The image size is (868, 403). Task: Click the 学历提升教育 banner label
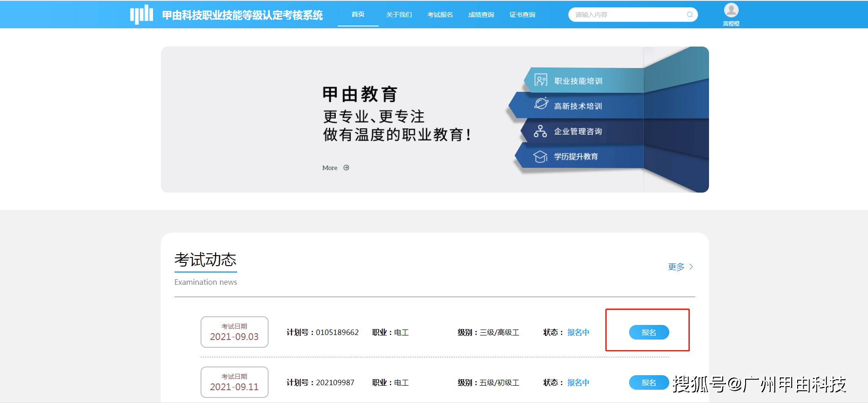point(576,157)
